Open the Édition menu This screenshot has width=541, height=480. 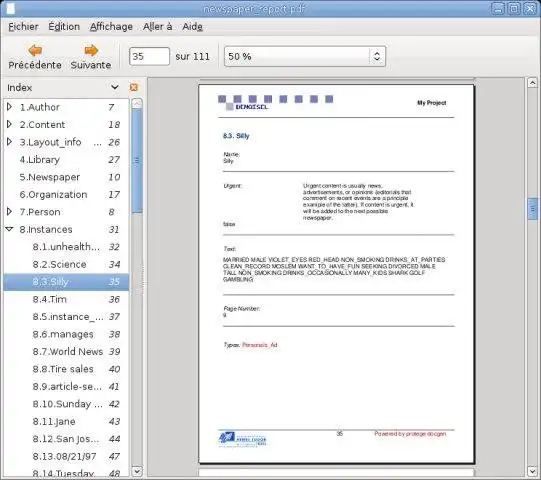pos(64,27)
